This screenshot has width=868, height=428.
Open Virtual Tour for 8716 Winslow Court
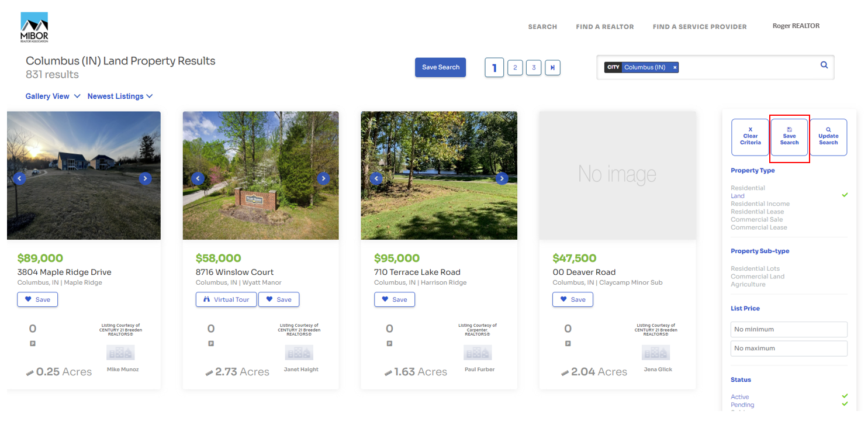click(x=226, y=299)
